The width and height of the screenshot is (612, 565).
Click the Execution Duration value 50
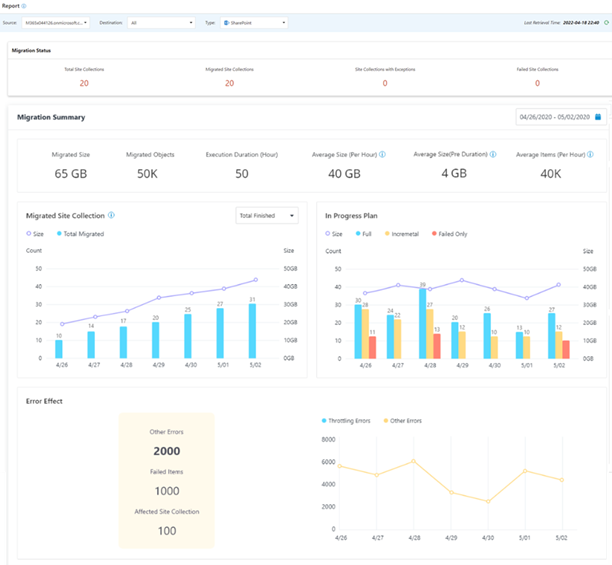click(242, 174)
